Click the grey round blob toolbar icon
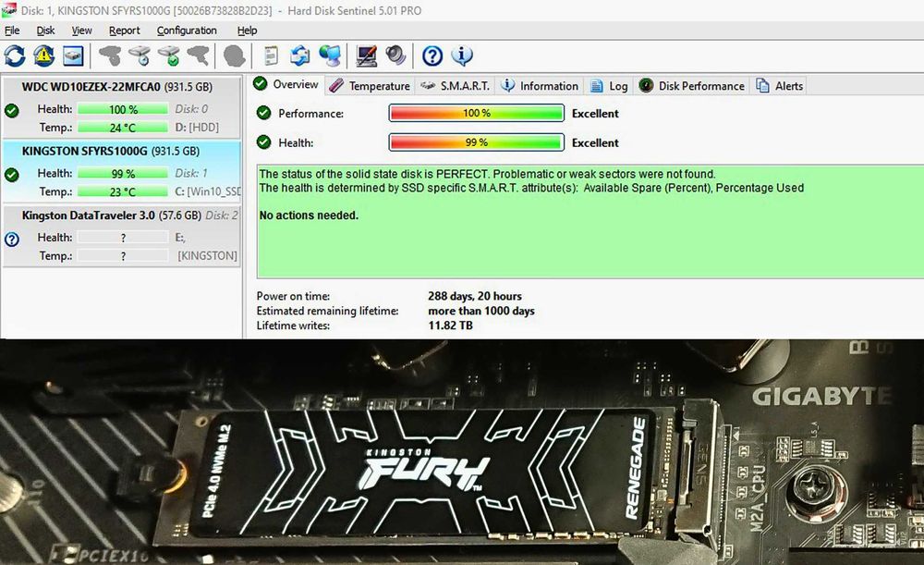Image resolution: width=924 pixels, height=565 pixels. coord(235,56)
